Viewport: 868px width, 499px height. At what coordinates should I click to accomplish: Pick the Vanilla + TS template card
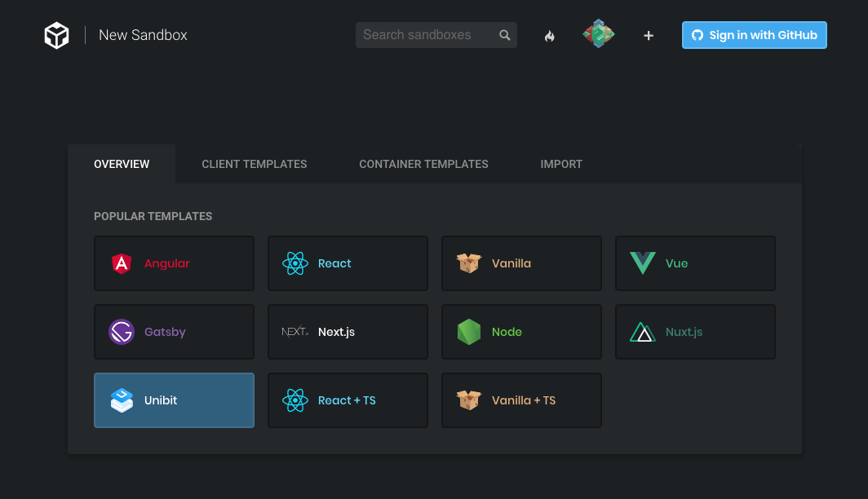(x=521, y=400)
